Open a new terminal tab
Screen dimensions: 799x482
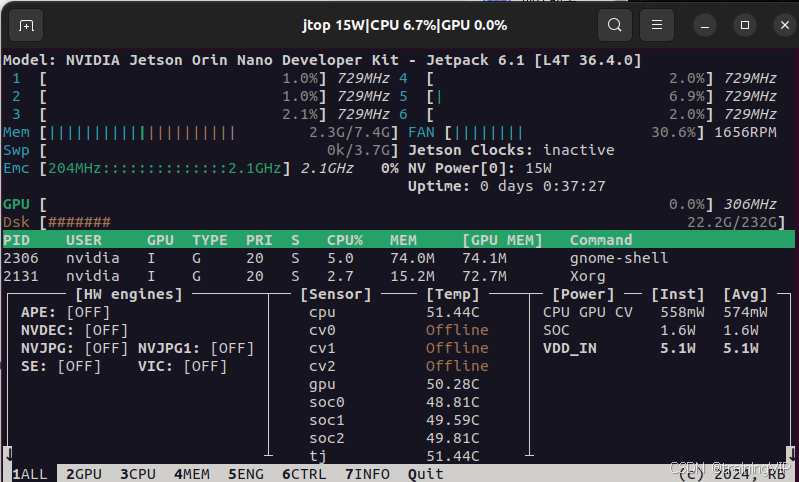(x=26, y=25)
